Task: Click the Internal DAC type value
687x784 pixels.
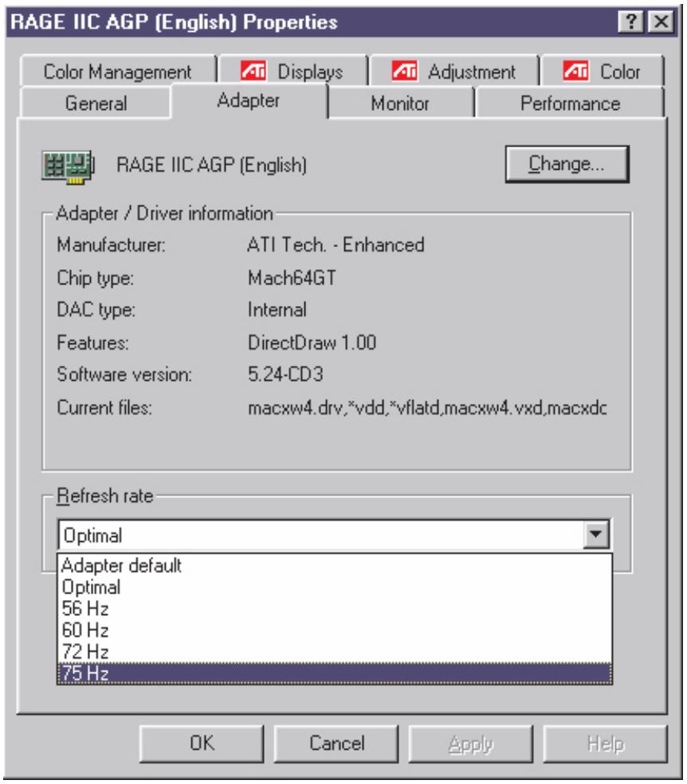Action: point(277,310)
